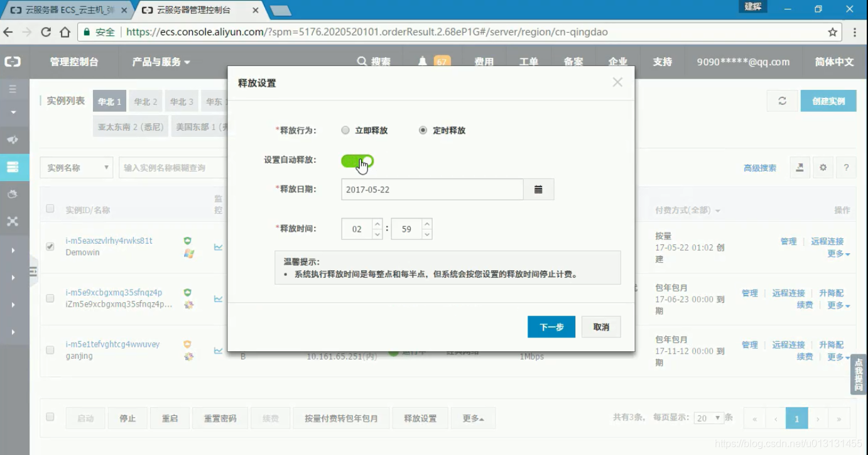Check the ganjing instance checkbox
Image resolution: width=868 pixels, height=455 pixels.
pos(50,350)
